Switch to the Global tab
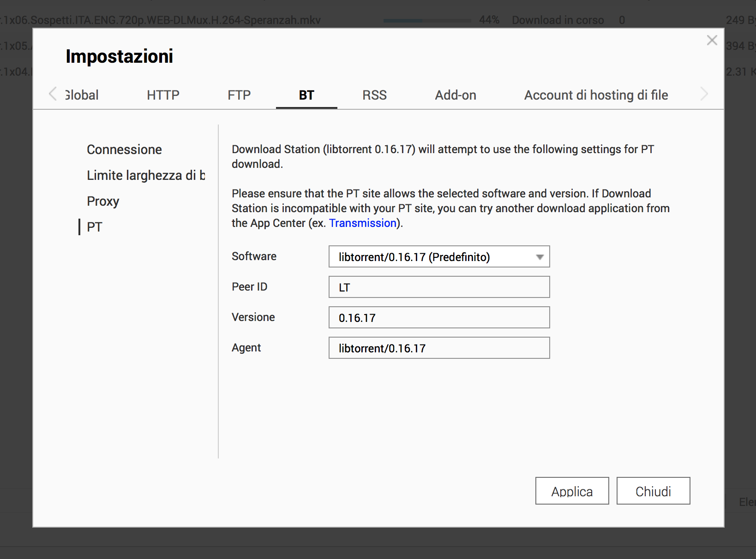This screenshot has height=559, width=756. 82,95
